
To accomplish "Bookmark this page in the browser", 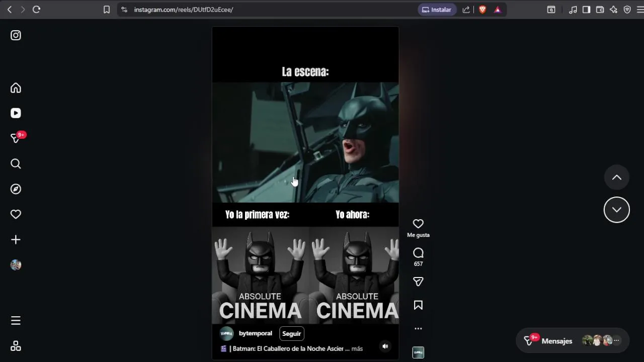I will [107, 10].
